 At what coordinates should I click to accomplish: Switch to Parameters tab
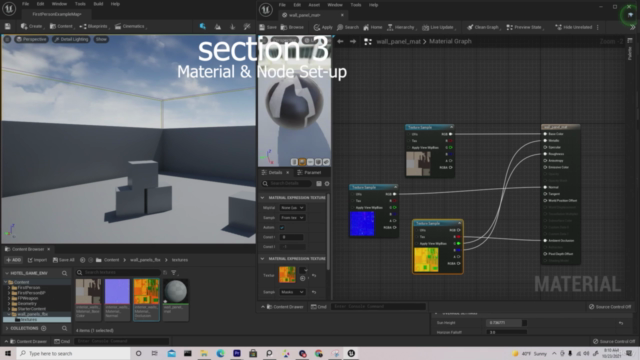click(x=312, y=172)
